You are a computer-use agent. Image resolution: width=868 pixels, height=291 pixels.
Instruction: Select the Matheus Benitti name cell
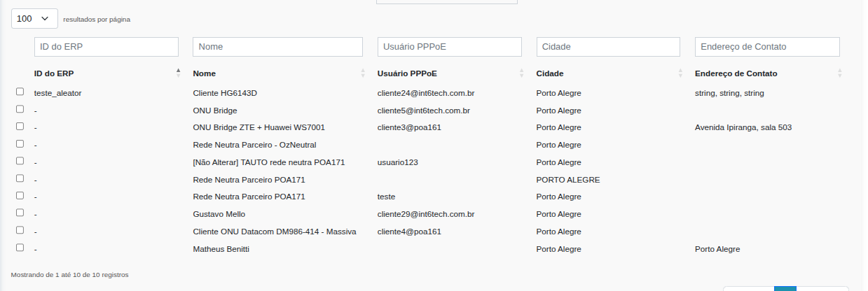(221, 249)
